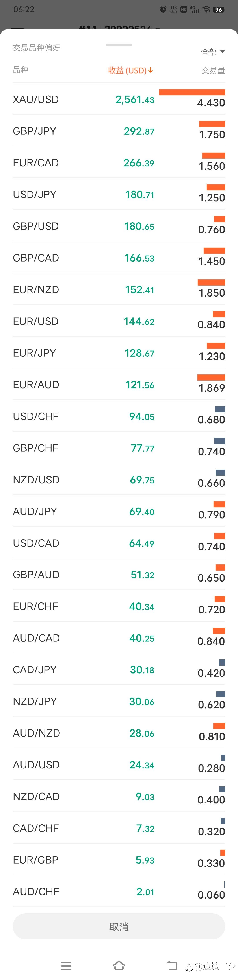
Task: Select the AUD/CHF symbol row
Action: (119, 891)
